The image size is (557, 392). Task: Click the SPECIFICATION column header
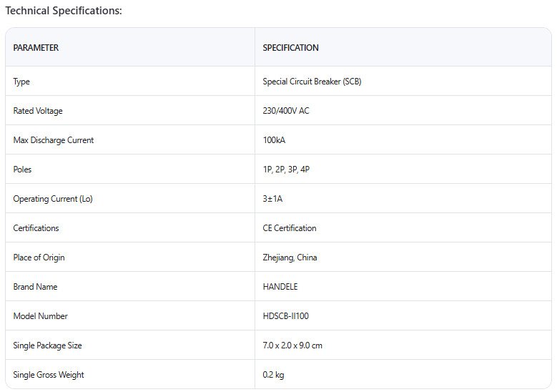290,48
